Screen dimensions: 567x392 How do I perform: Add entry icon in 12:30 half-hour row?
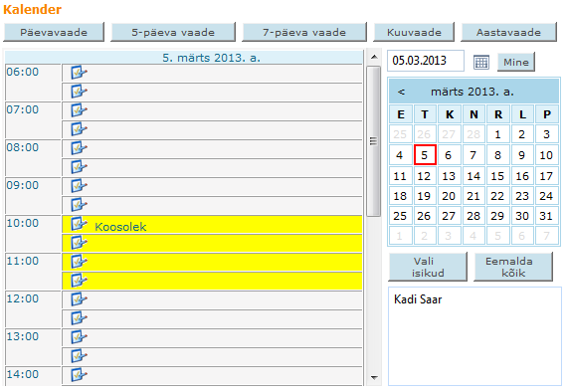point(79,318)
